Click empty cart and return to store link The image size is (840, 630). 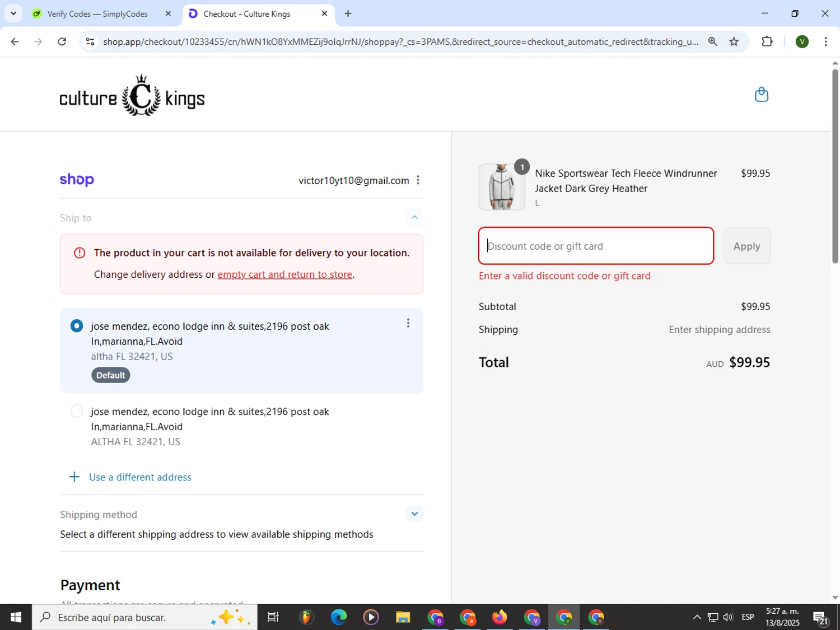click(x=284, y=274)
